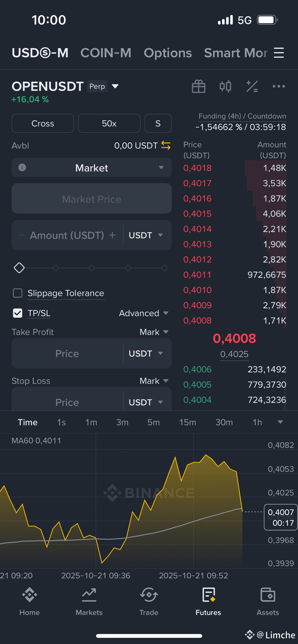Uncheck the TP/SL checkbox
The width and height of the screenshot is (298, 644).
click(18, 313)
